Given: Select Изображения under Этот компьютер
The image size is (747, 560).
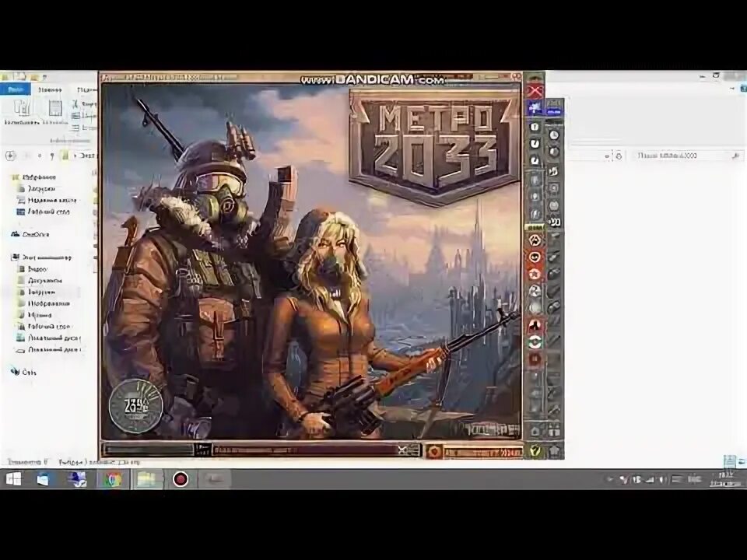Looking at the screenshot, I should (x=44, y=303).
